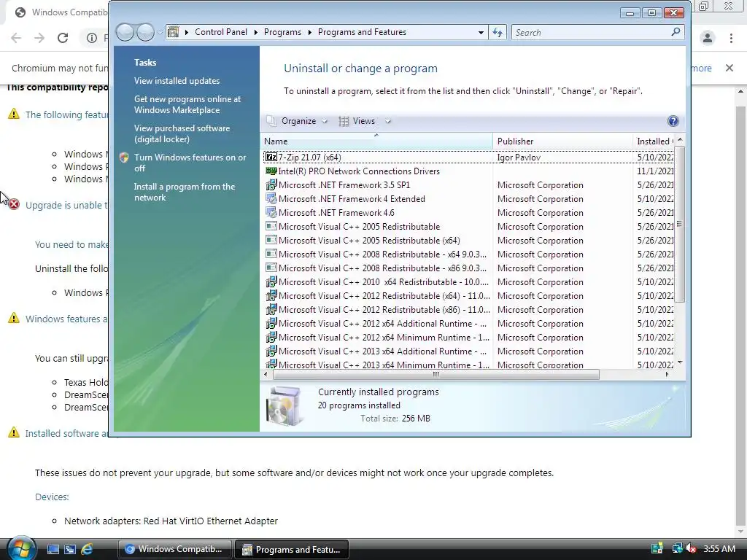Viewport: 747px width, 560px height.
Task: Sort the list by the Name column header
Action: click(376, 141)
